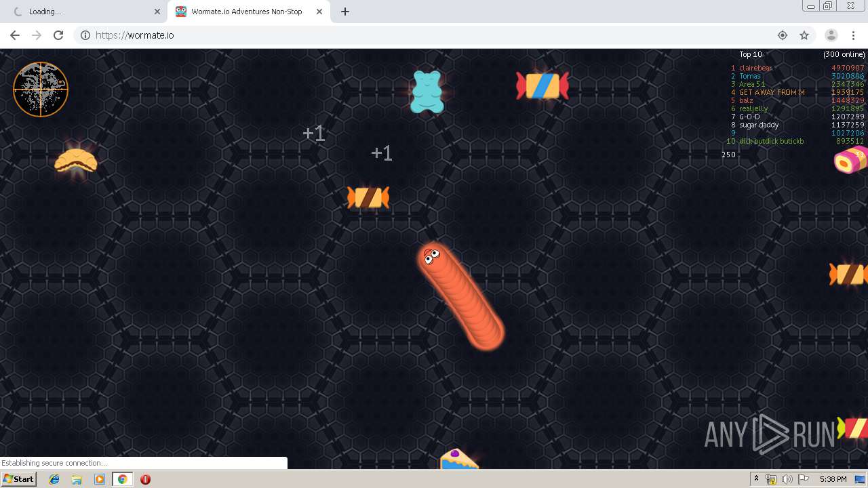Click the Show desktop button
Image resolution: width=868 pixels, height=488 pixels.
pos(861,479)
